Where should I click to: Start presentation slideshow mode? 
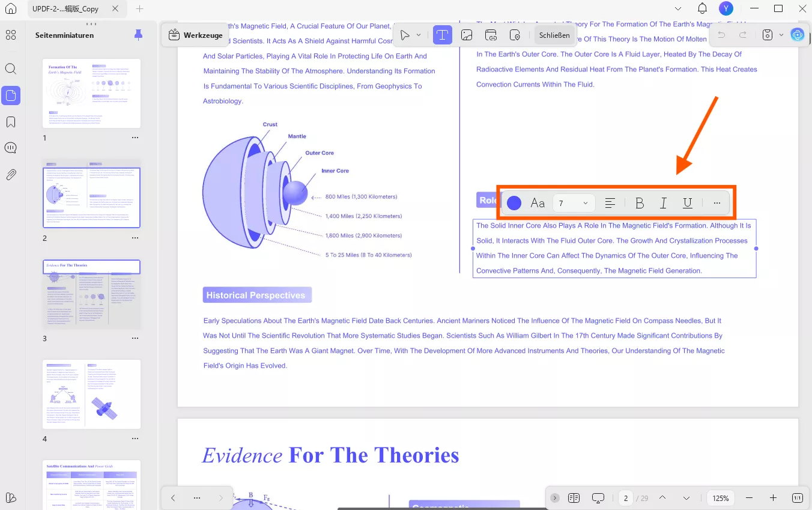598,498
